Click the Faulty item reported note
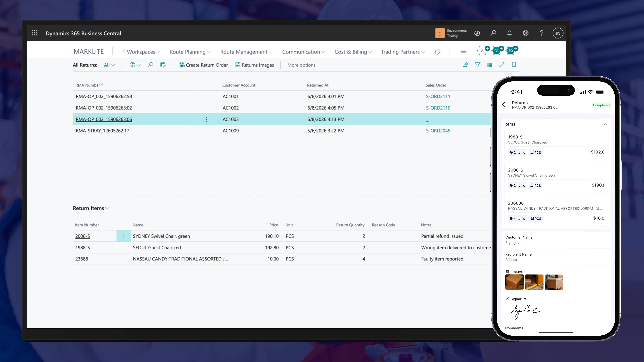Screen dimensions: 644x362 (x=442, y=259)
